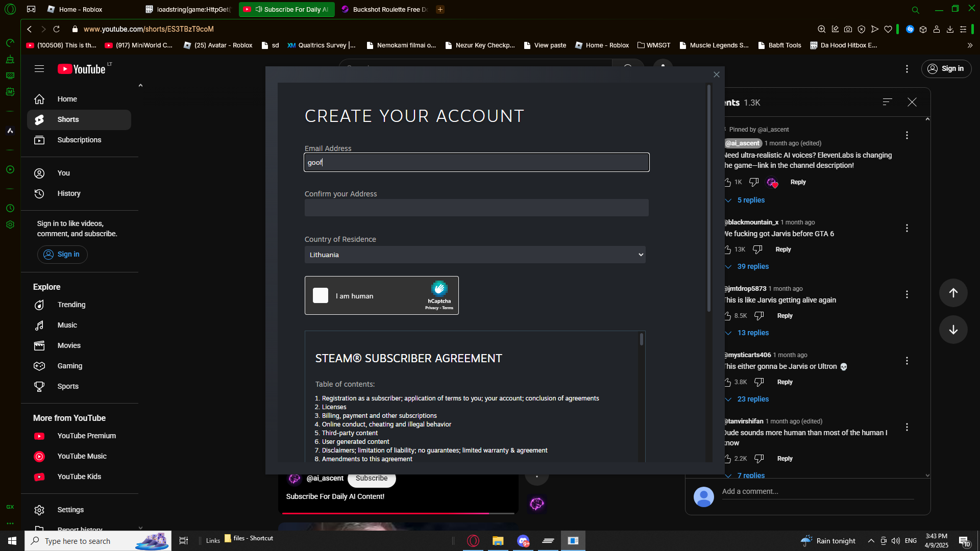Click the sidebar Sign in button
Viewport: 980px width, 551px height.
point(62,254)
